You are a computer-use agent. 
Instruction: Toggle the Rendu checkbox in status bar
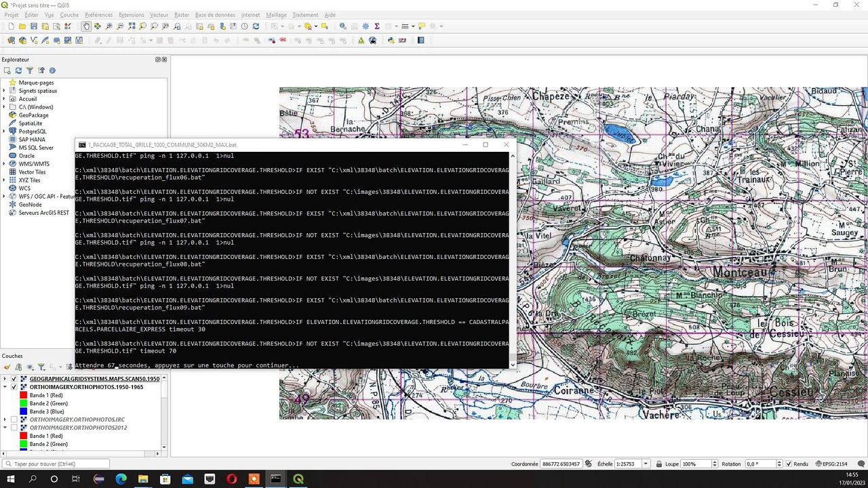tap(788, 464)
